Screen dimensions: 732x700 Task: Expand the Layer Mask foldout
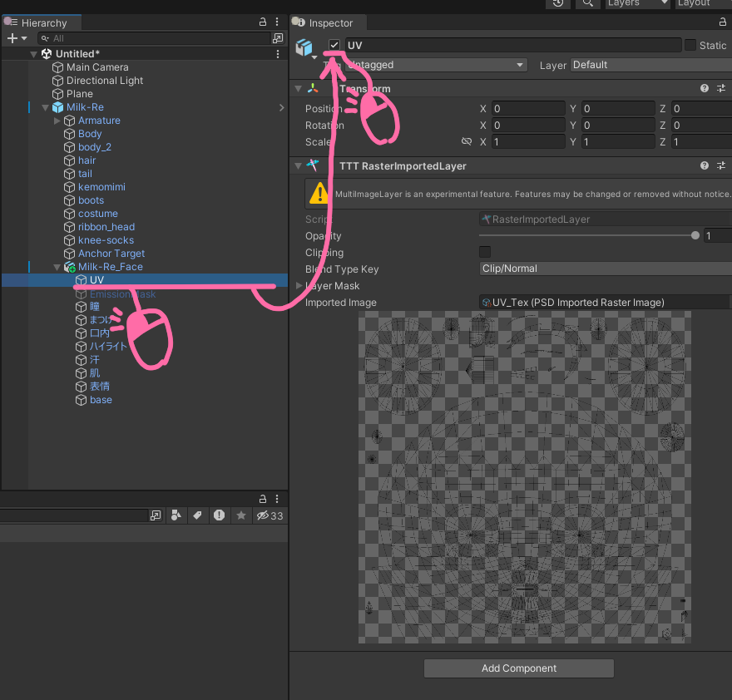pyautogui.click(x=299, y=286)
